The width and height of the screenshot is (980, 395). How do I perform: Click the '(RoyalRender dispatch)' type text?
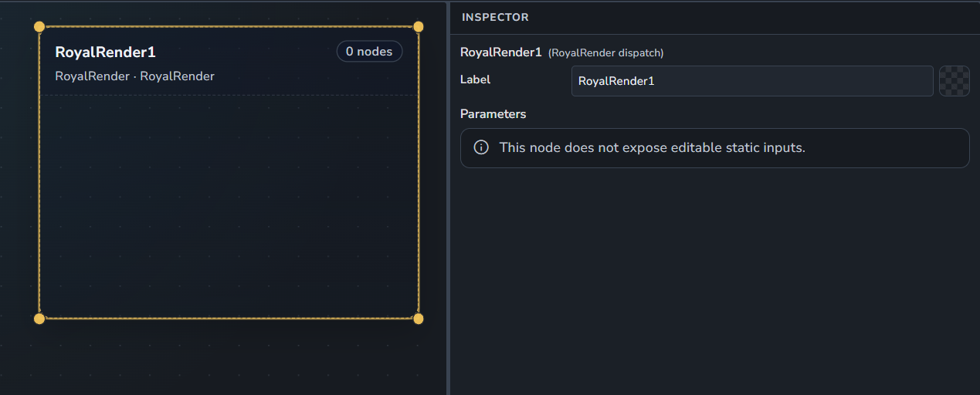tap(606, 53)
